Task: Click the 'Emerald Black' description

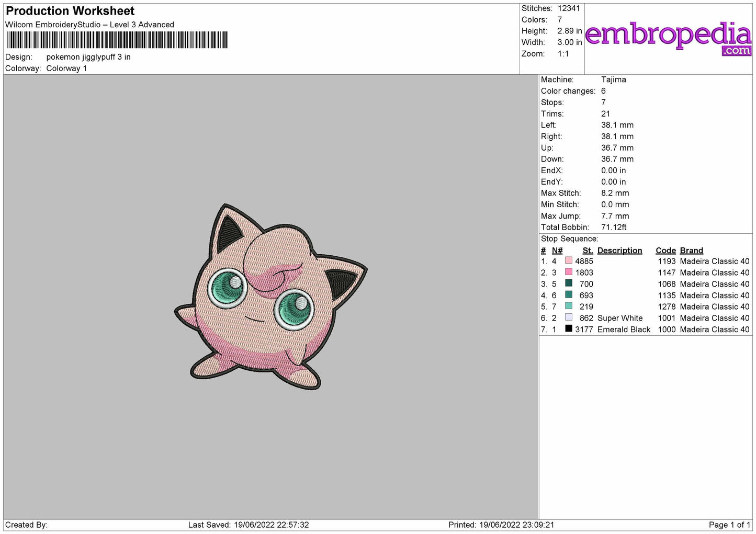Action: (x=624, y=330)
